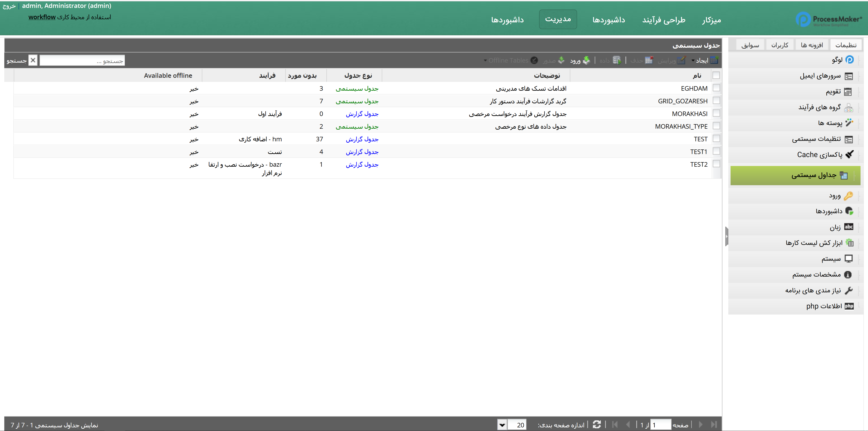Click the workflow workspace link

[x=42, y=17]
